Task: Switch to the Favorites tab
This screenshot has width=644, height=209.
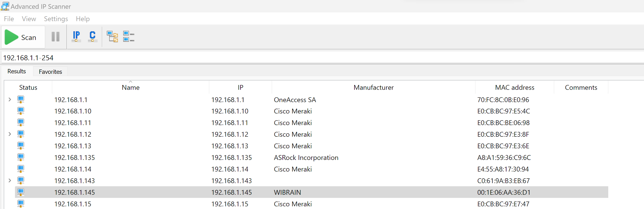Action: click(x=50, y=72)
